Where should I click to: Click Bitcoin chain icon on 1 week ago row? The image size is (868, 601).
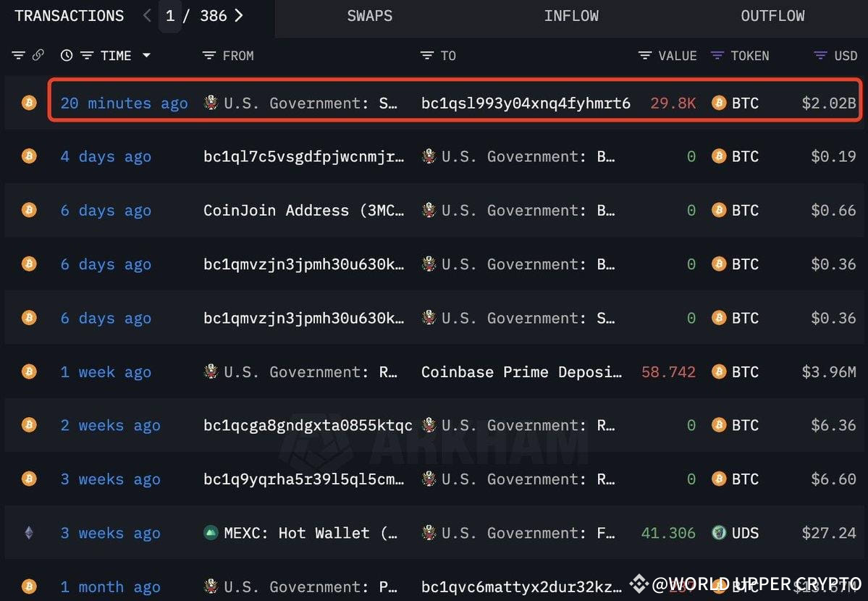coord(30,371)
